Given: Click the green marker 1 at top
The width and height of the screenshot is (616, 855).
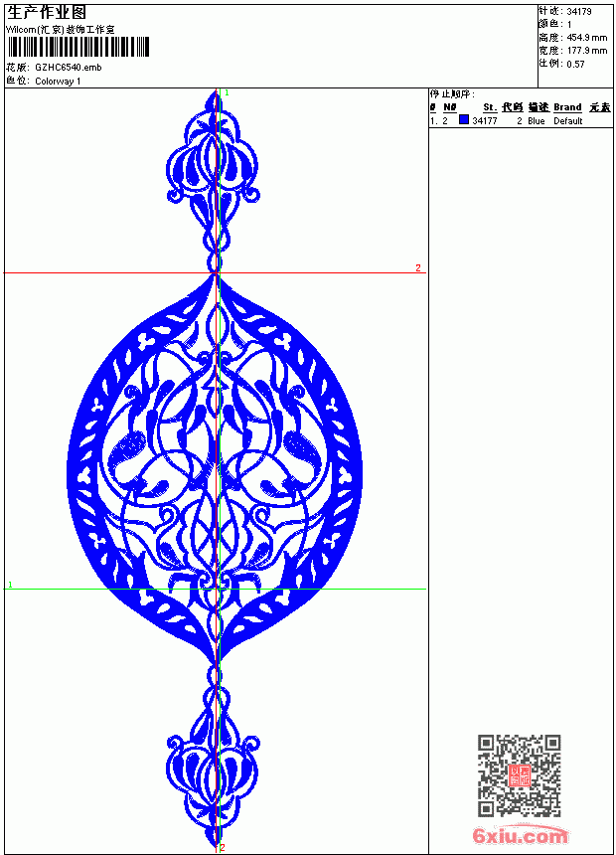Looking at the screenshot, I should (227, 93).
